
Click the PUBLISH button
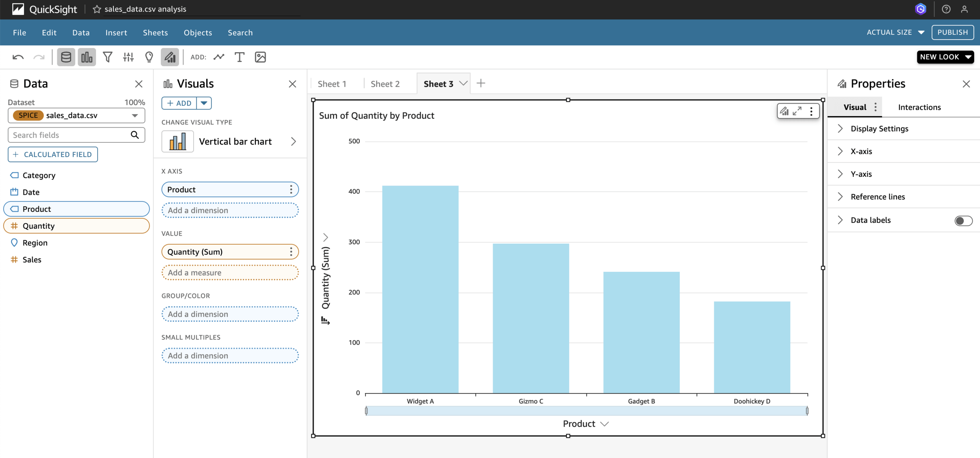tap(952, 33)
